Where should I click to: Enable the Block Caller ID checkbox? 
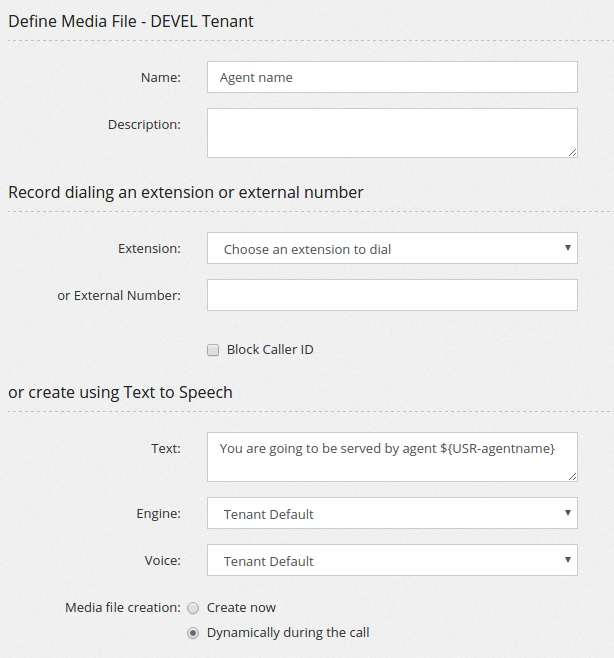click(x=213, y=350)
